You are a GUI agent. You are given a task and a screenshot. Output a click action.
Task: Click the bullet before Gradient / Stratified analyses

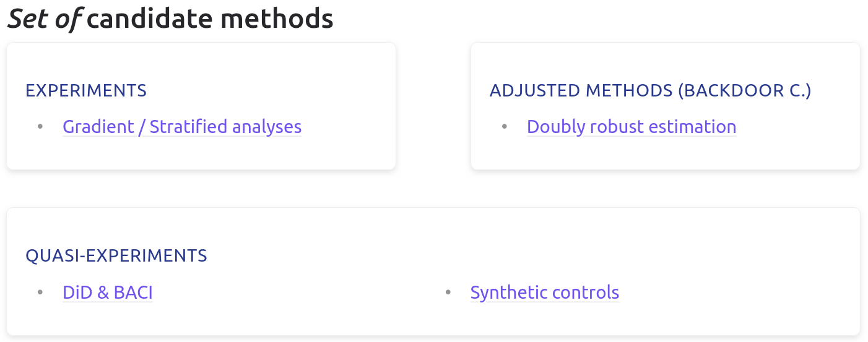[40, 127]
